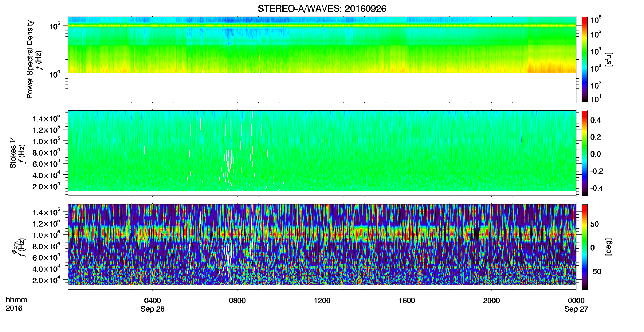Select the 2000 time tick label
This screenshot has height=332, width=644.
click(491, 301)
